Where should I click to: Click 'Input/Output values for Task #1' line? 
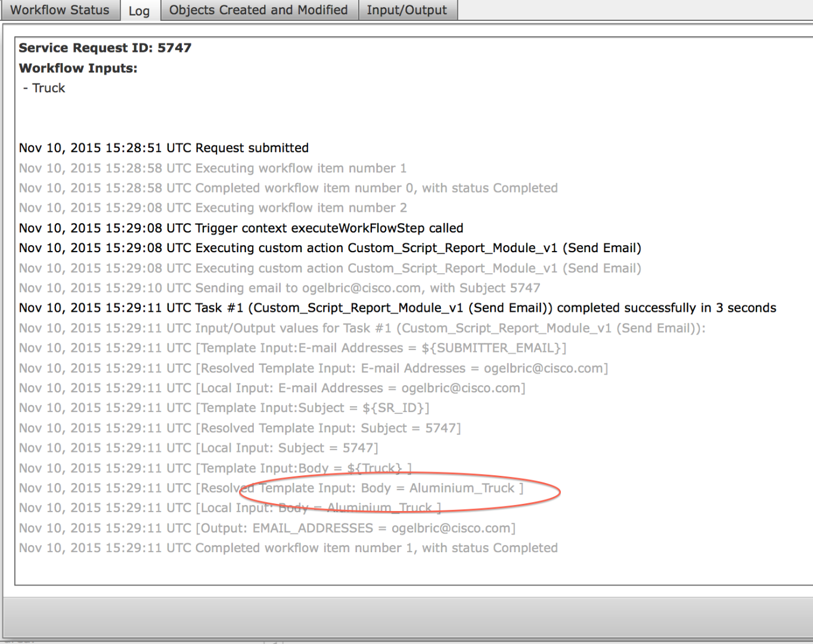[362, 328]
